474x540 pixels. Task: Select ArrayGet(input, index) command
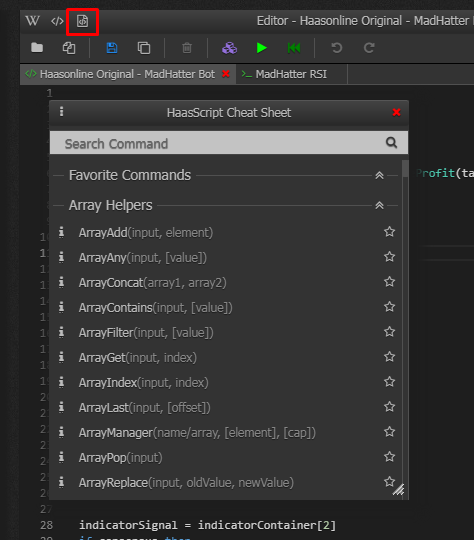click(x=138, y=358)
